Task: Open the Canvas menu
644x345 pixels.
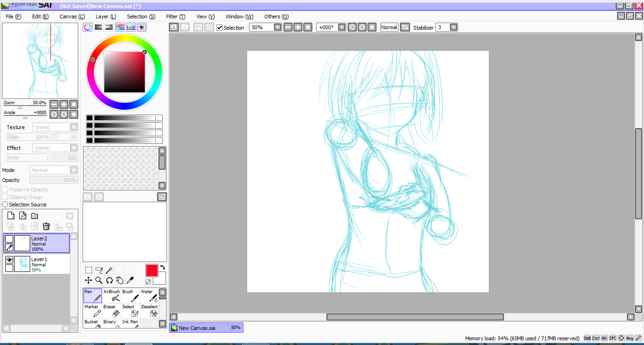Action: click(x=72, y=16)
